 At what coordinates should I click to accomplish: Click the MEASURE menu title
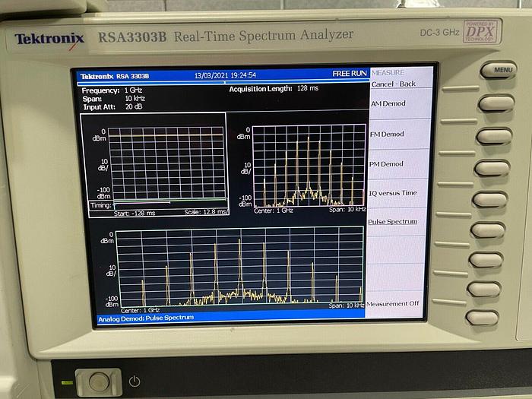coord(388,73)
